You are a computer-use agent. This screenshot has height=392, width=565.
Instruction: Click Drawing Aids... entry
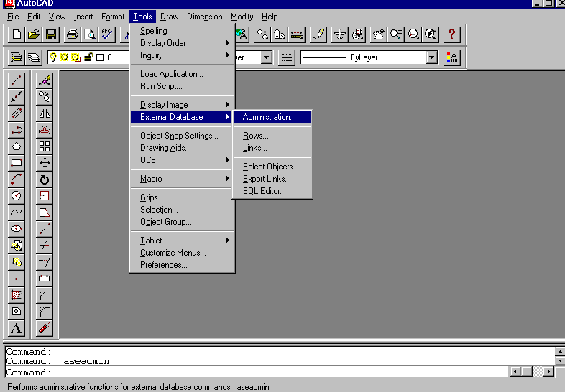[183, 148]
